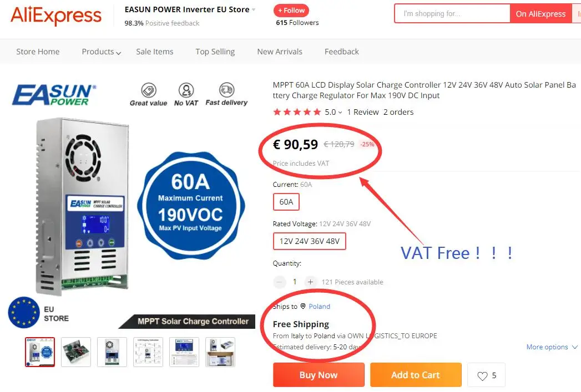Expand More options for shipping

552,347
